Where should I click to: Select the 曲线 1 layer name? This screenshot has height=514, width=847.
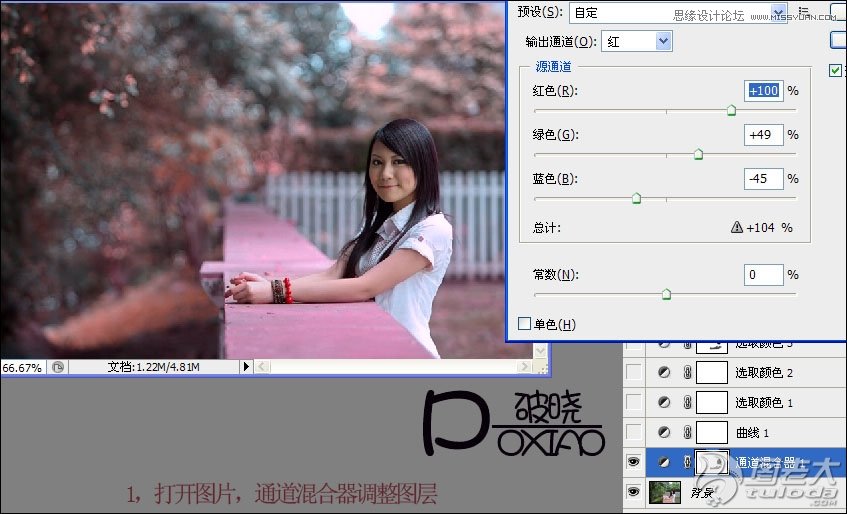752,433
